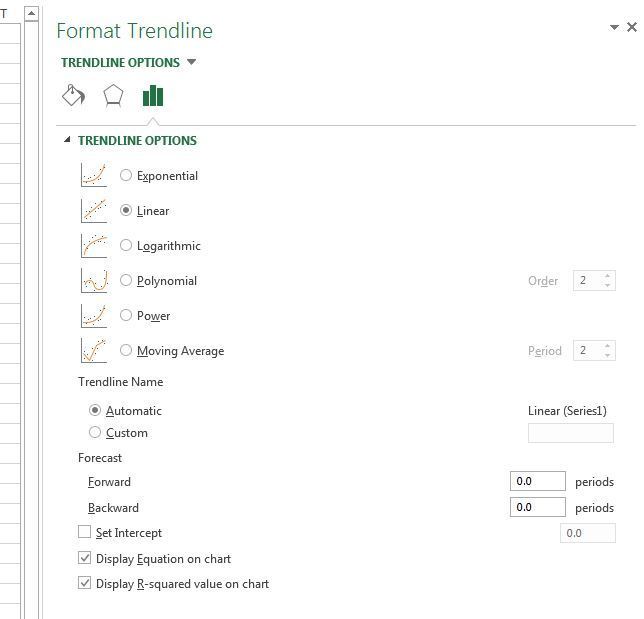
Task: Click the Backward forecast periods field
Action: (537, 507)
